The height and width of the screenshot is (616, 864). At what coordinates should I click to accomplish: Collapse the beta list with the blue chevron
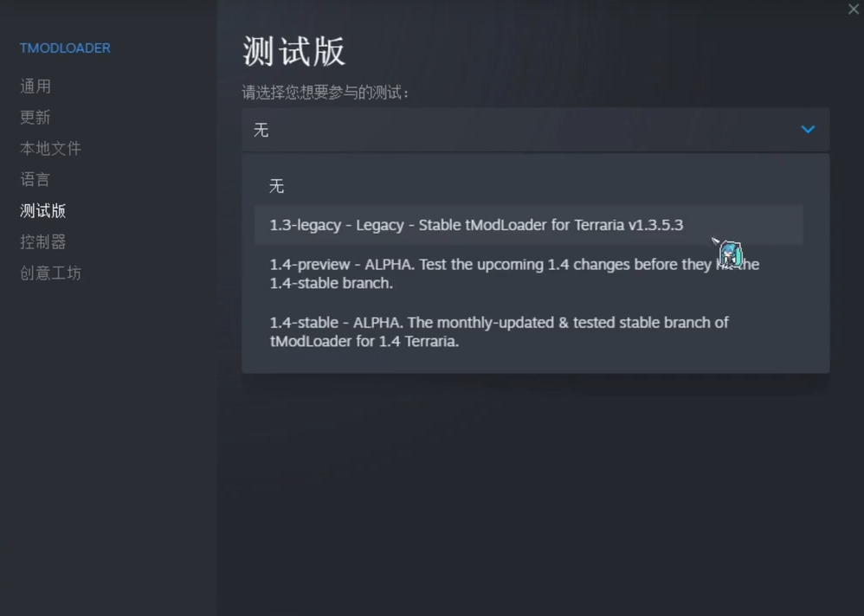pos(808,130)
